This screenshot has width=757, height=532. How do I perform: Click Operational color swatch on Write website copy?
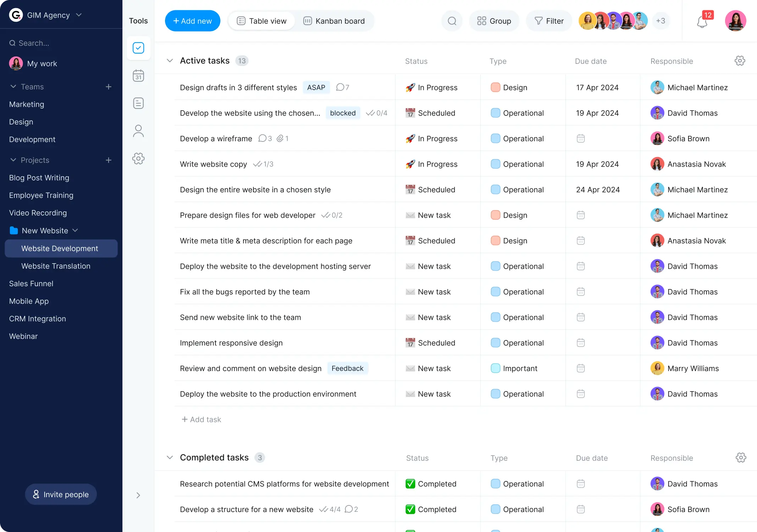(495, 164)
